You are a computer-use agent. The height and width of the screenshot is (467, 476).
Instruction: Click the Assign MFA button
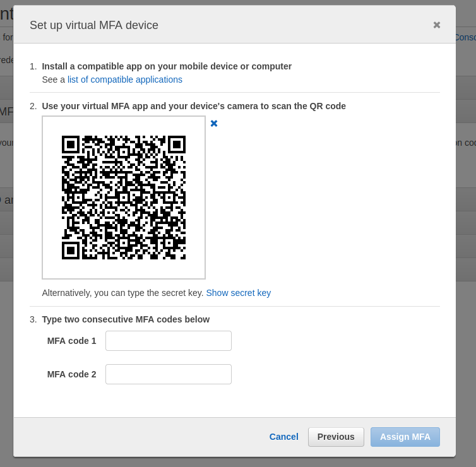405,437
